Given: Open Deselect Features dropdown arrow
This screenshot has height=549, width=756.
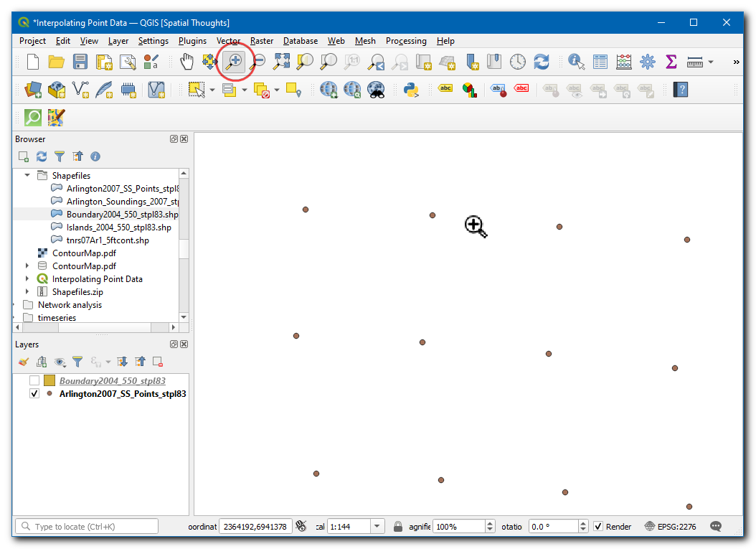Looking at the screenshot, I should point(277,90).
